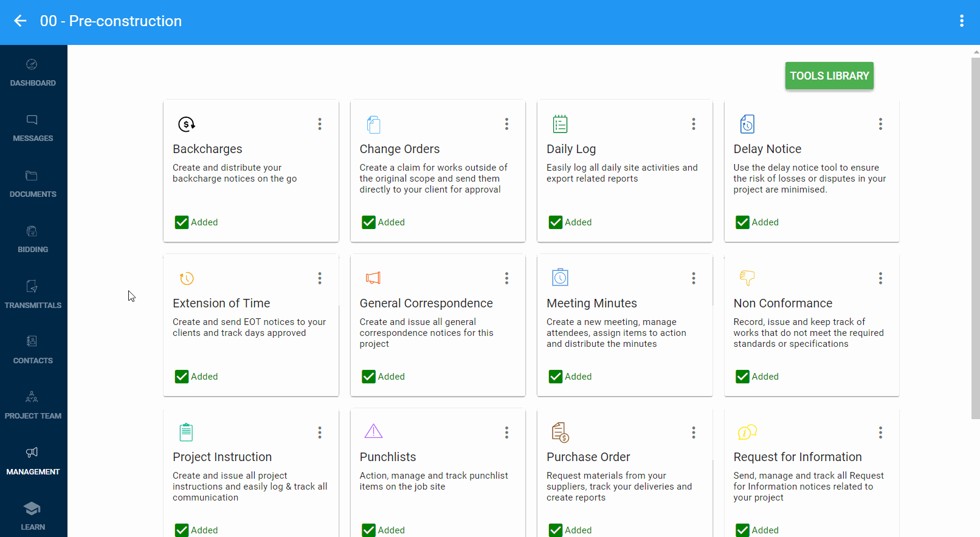The image size is (980, 537).
Task: Open Delay Notice card options menu
Action: pos(880,124)
